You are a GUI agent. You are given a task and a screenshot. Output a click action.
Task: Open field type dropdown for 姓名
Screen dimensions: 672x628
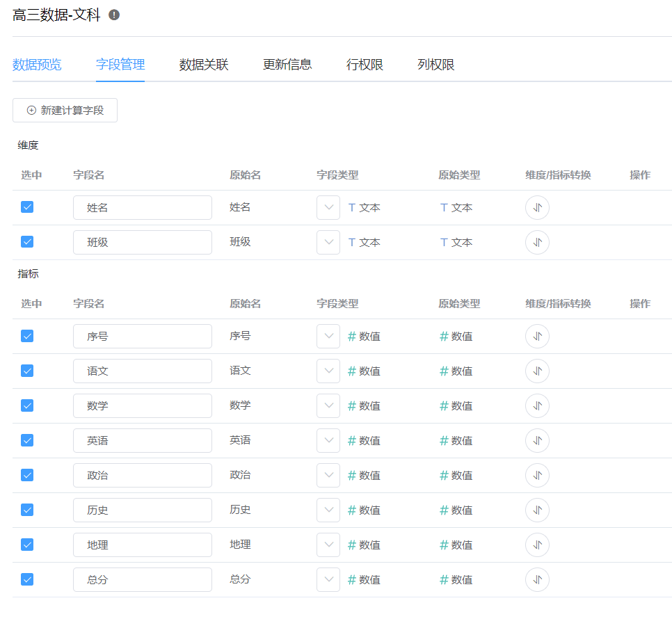point(328,208)
